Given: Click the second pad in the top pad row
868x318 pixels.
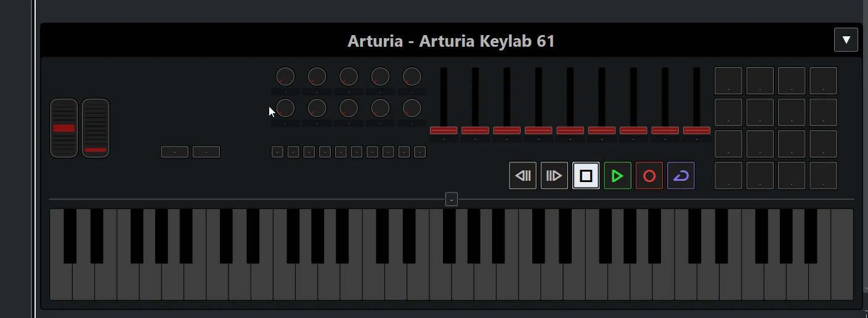Looking at the screenshot, I should pyautogui.click(x=760, y=81).
